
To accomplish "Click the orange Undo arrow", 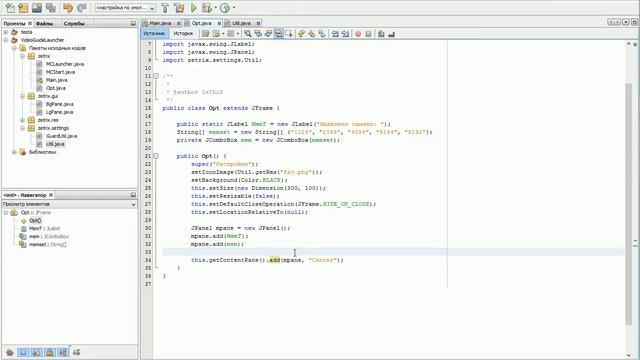I will pyautogui.click(x=68, y=7).
